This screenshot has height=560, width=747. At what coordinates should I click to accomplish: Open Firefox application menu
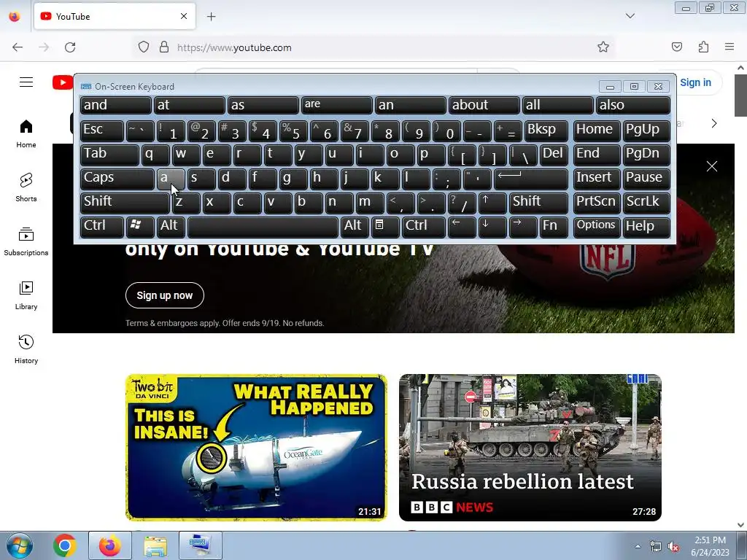pos(729,47)
